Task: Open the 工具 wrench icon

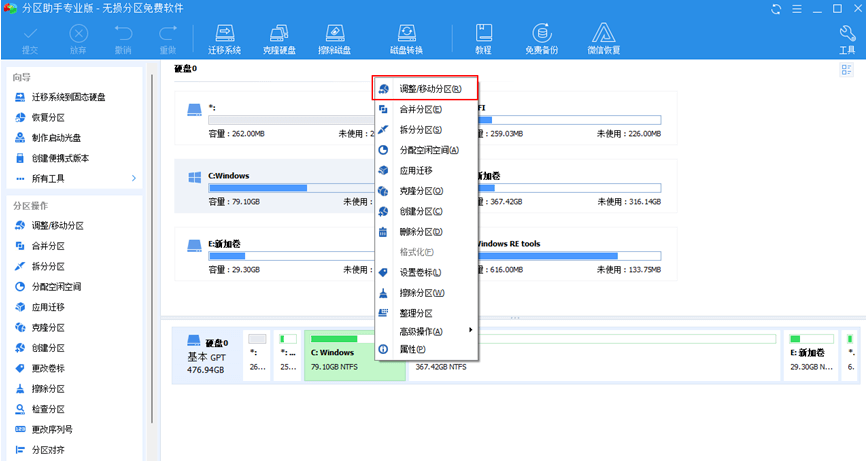Action: click(846, 38)
